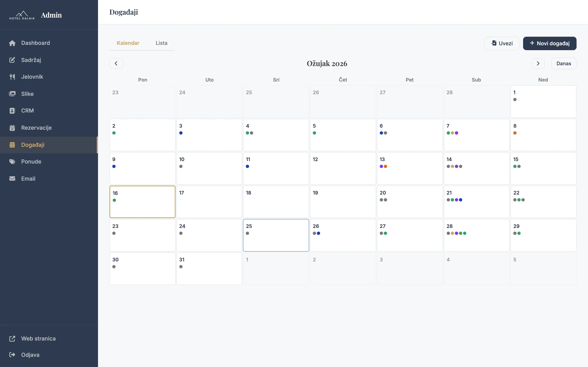This screenshot has width=588, height=367.
Task: Switch to the Lista tab
Action: pos(161,43)
